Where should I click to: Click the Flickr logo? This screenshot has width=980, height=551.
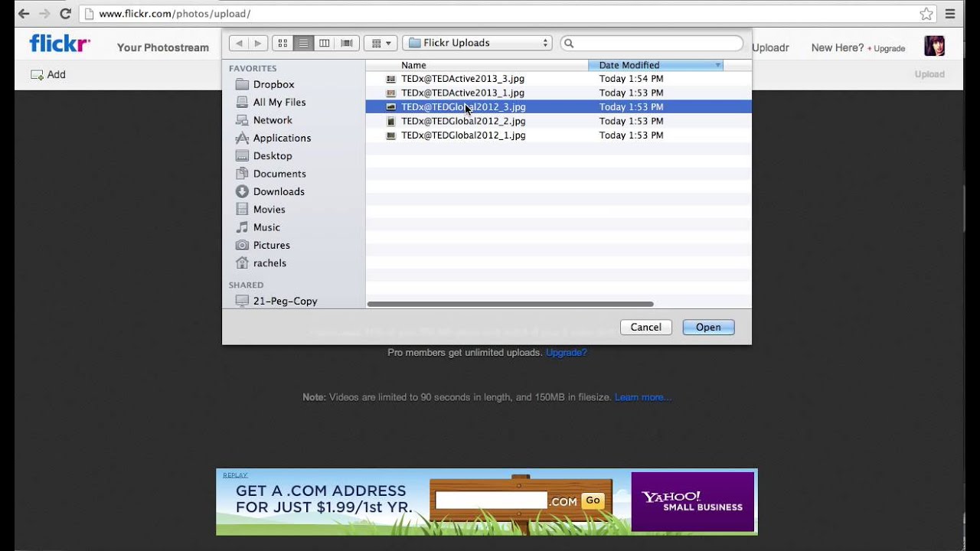point(60,44)
